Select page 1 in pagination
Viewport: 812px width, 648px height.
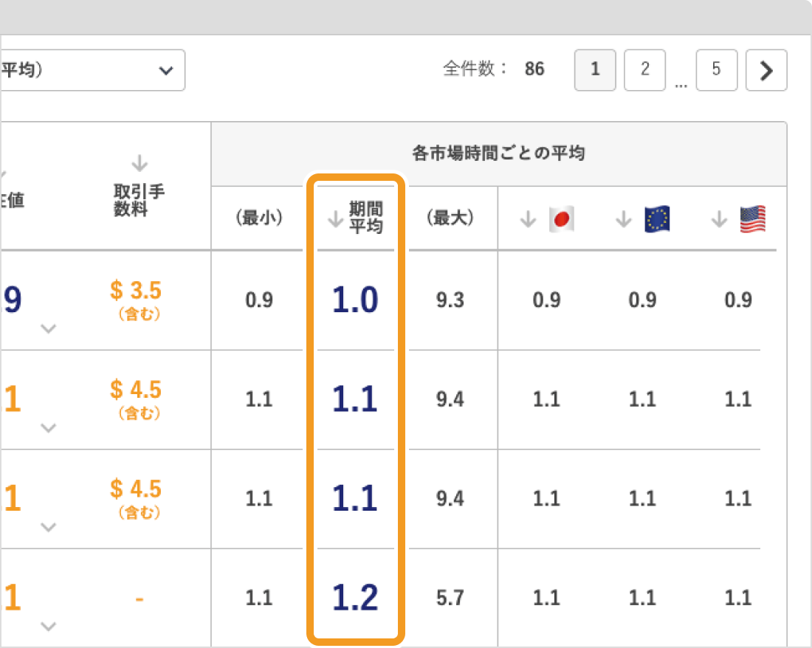(595, 70)
